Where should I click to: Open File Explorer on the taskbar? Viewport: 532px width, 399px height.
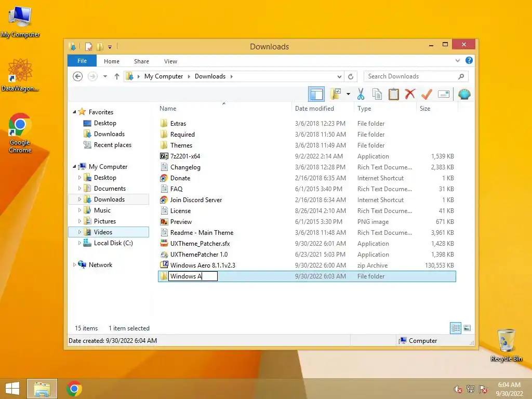[x=42, y=389]
